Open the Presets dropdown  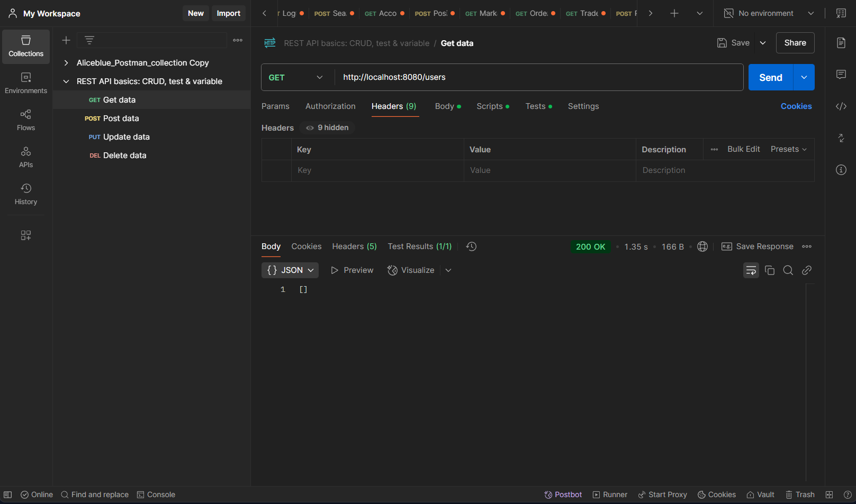[x=789, y=149]
